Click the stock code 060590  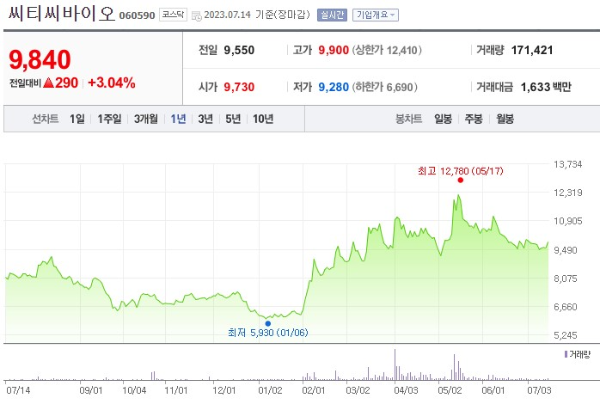[137, 16]
